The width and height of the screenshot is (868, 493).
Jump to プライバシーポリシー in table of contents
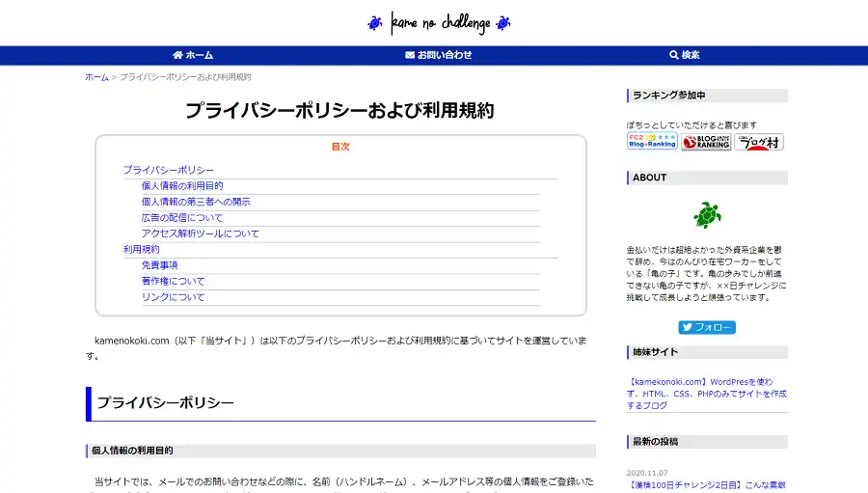point(168,170)
